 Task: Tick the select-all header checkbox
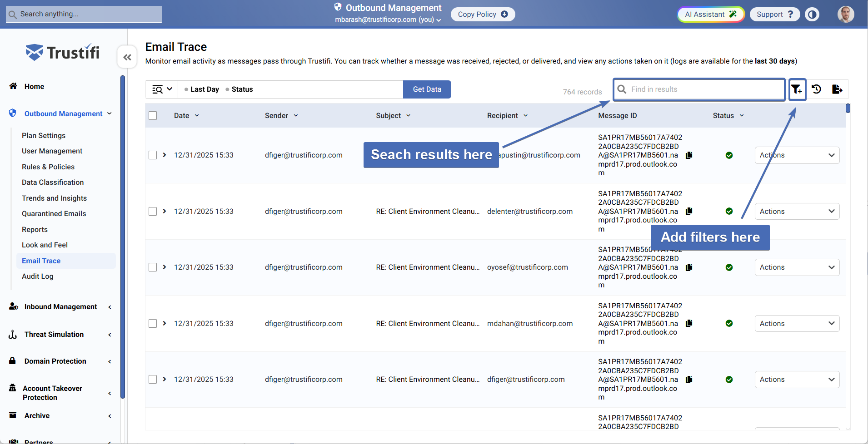point(153,116)
